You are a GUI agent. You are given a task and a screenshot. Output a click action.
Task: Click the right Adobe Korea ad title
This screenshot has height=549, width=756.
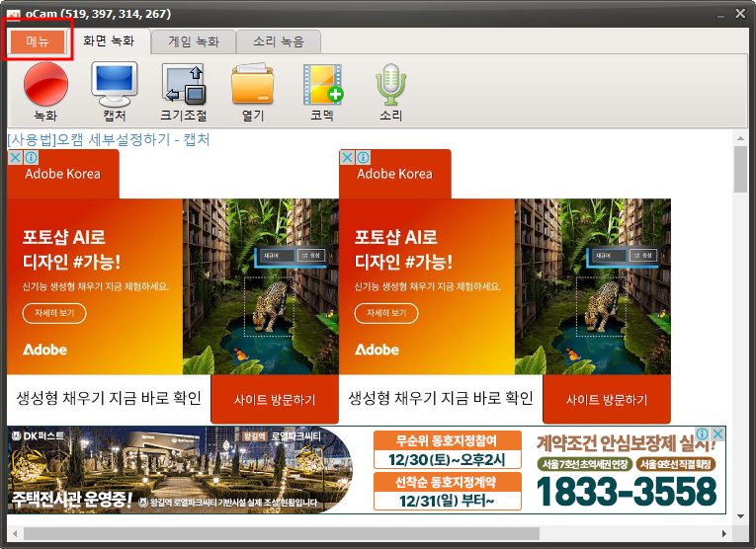click(x=395, y=174)
